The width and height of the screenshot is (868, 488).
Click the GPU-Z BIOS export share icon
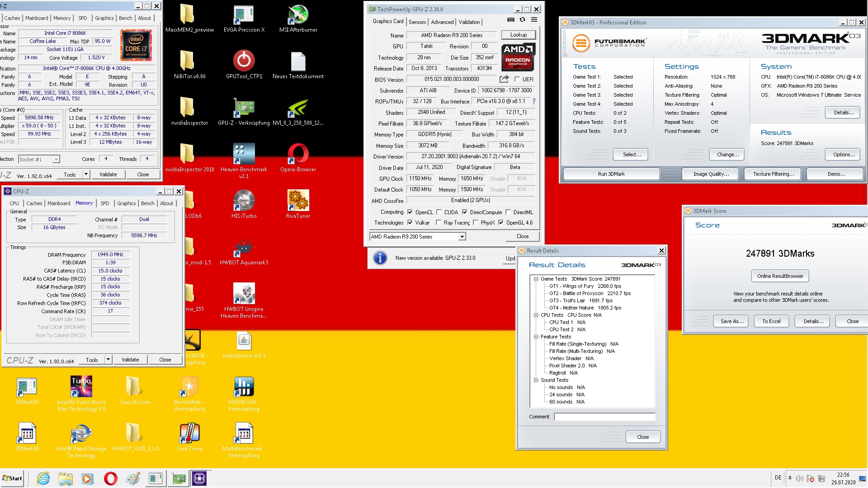504,79
